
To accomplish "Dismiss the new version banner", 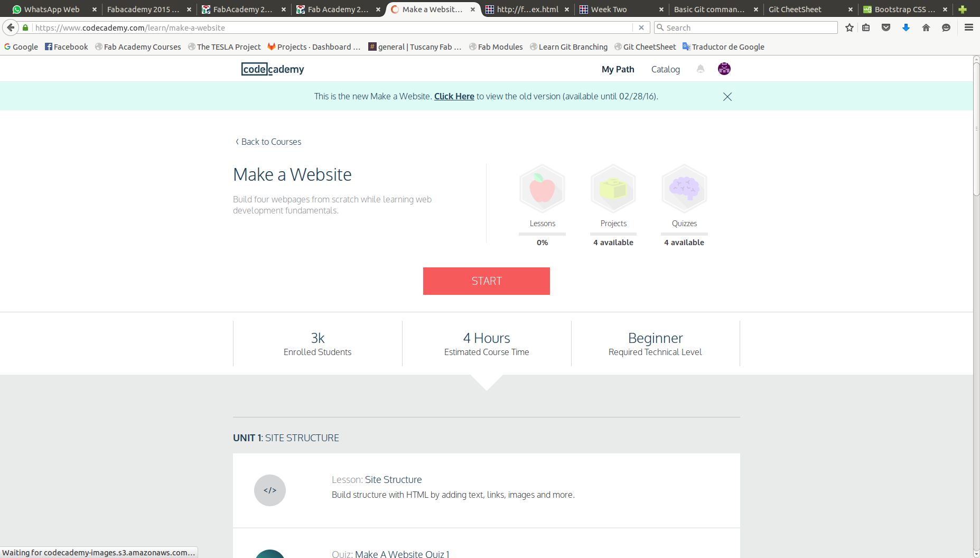I will pos(727,97).
